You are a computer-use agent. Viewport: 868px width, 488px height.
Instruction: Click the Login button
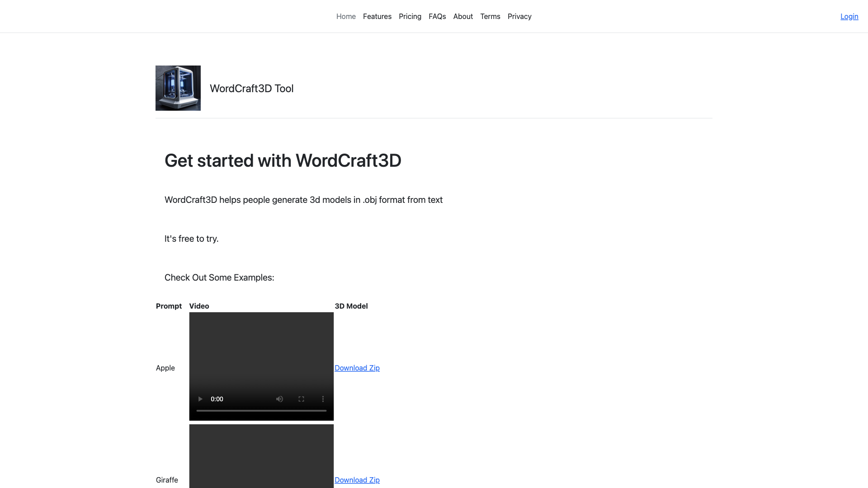[x=849, y=16]
